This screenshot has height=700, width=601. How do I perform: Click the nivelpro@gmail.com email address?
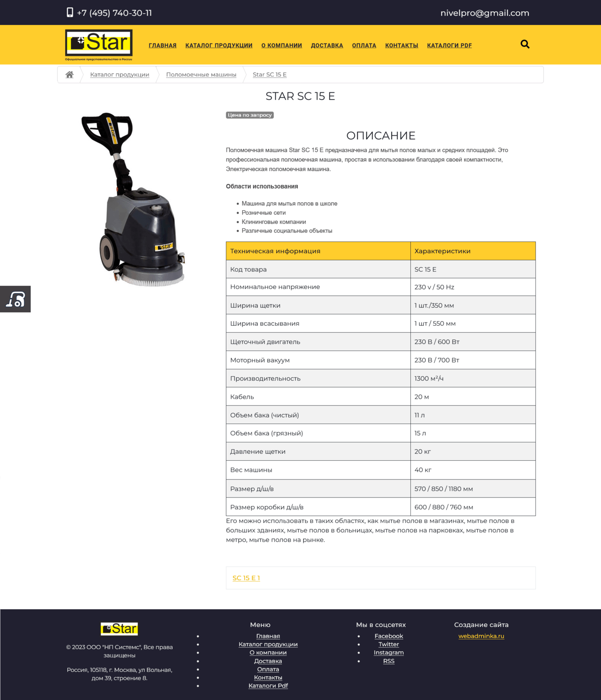coord(485,13)
